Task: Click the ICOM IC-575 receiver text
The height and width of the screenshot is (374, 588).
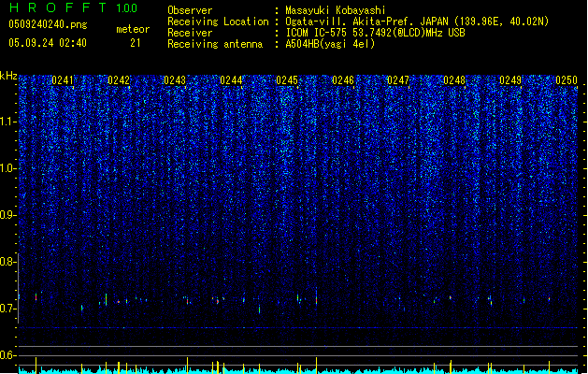Action: 376,33
